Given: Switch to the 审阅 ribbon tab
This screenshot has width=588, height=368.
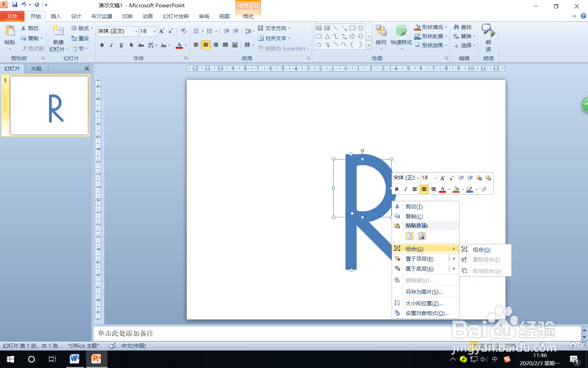Looking at the screenshot, I should 203,16.
